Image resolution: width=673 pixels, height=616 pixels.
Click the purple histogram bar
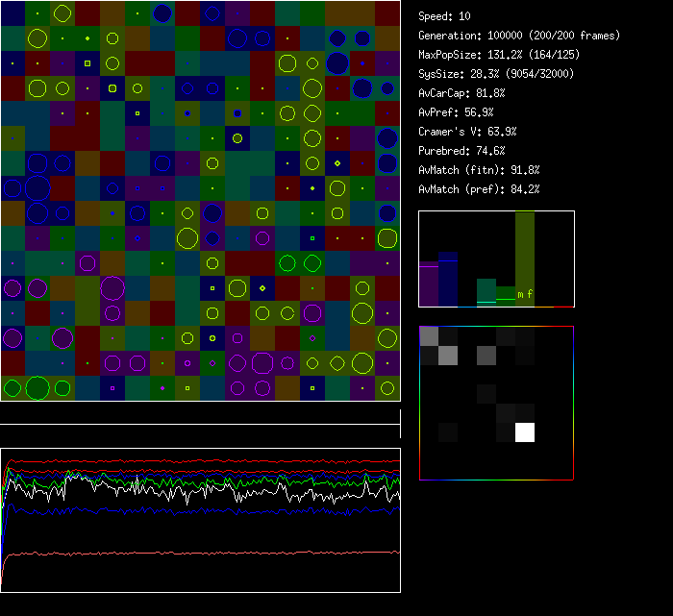click(428, 284)
